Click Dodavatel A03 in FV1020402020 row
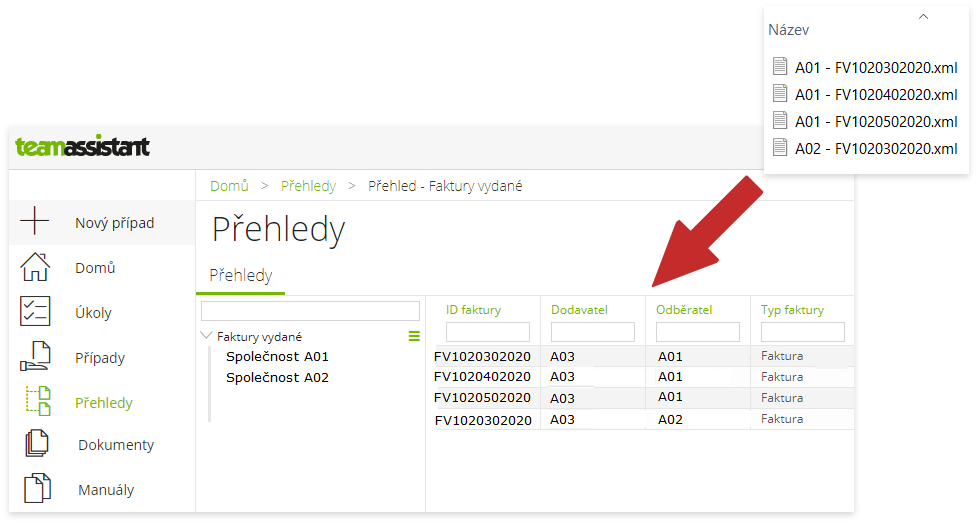The width and height of the screenshot is (978, 524). (x=562, y=377)
